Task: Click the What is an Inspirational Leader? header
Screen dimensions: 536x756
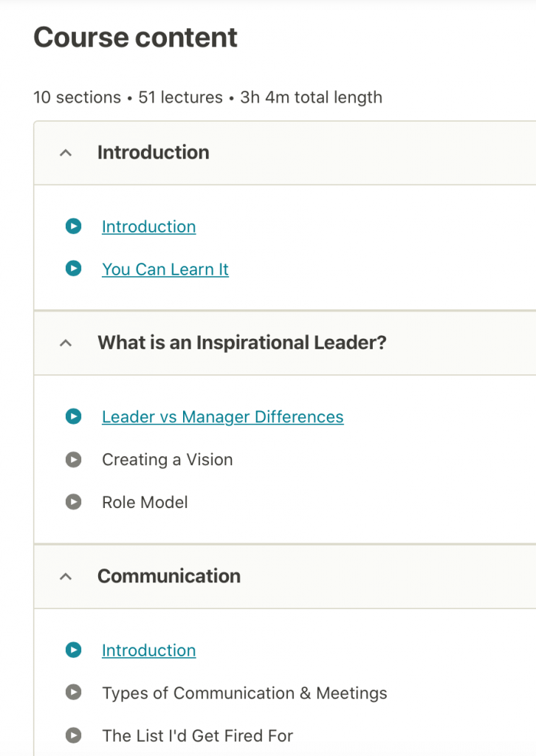Action: 242,343
